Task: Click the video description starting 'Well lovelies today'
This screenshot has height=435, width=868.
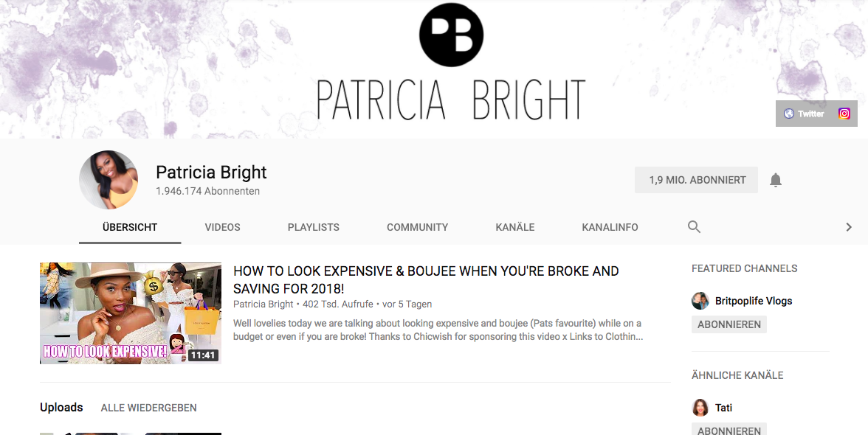Action: pyautogui.click(x=438, y=330)
